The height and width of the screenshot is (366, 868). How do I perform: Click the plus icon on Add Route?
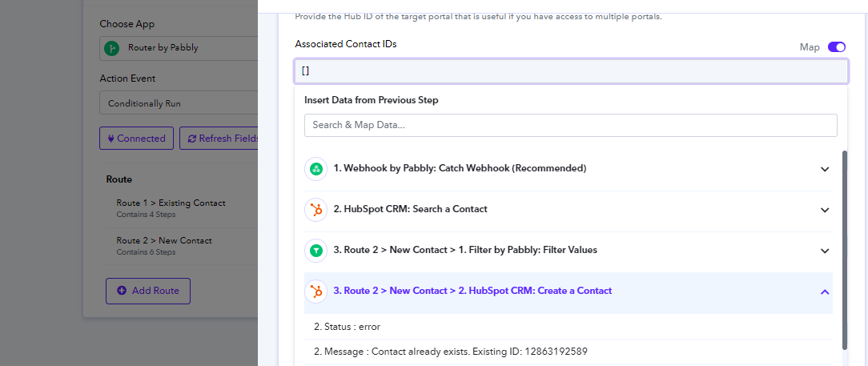[x=122, y=290]
